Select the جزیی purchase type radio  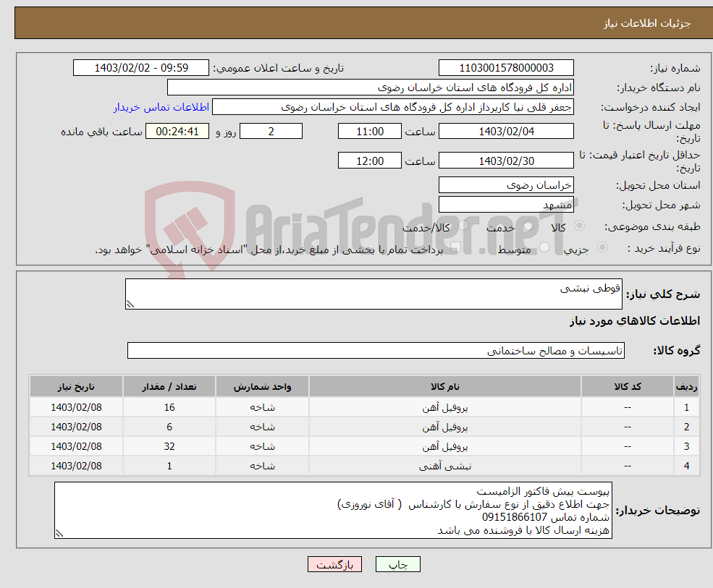pos(602,247)
